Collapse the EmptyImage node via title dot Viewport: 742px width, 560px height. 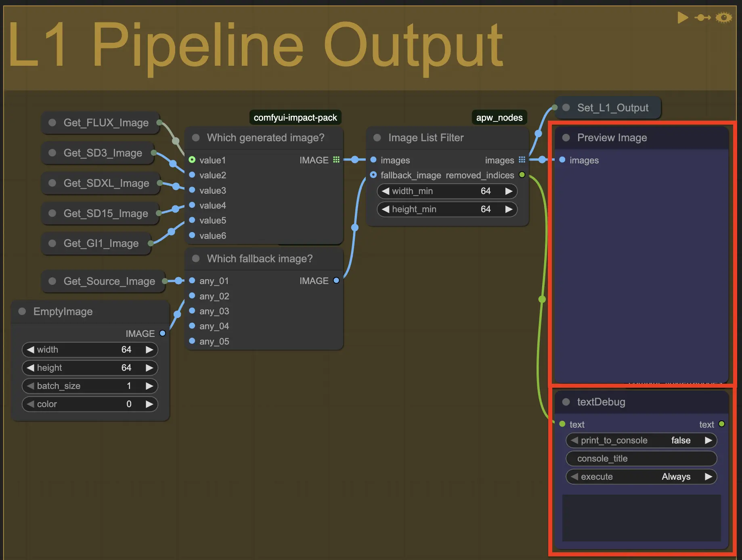(x=22, y=311)
